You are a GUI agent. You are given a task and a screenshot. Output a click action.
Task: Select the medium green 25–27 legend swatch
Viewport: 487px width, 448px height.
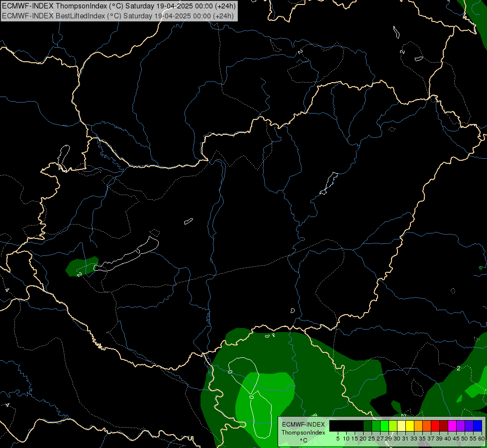pyautogui.click(x=376, y=426)
